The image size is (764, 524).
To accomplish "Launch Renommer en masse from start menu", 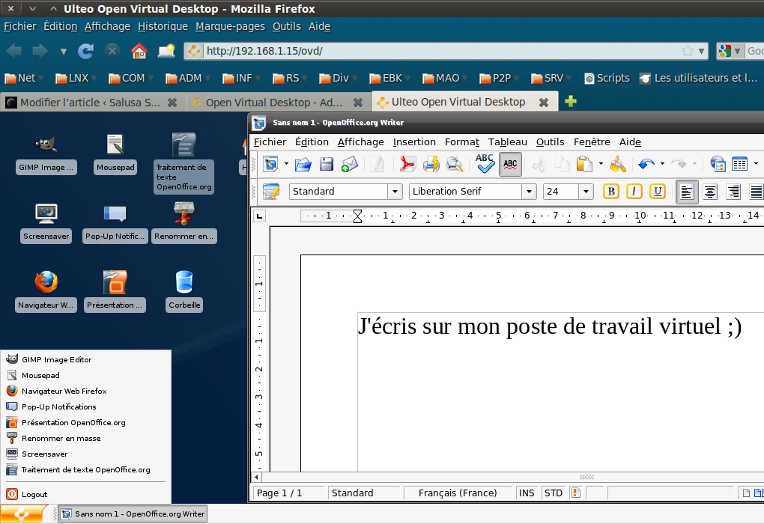I will 61,438.
